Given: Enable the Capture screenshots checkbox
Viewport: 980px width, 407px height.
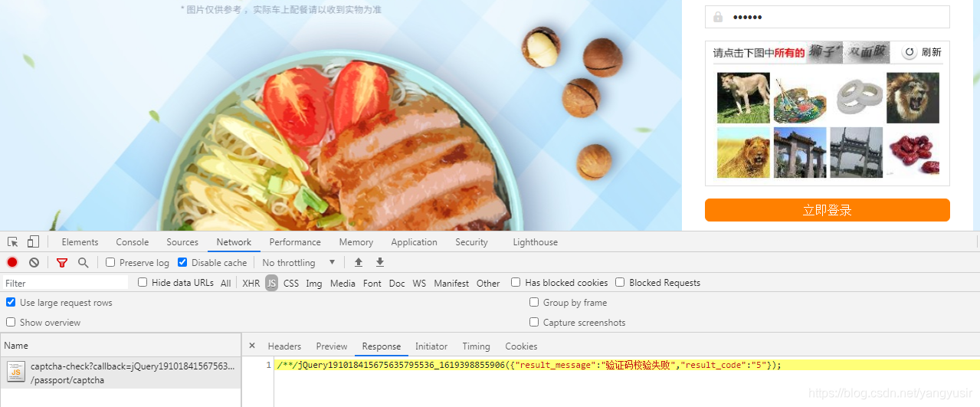Looking at the screenshot, I should pyautogui.click(x=534, y=322).
